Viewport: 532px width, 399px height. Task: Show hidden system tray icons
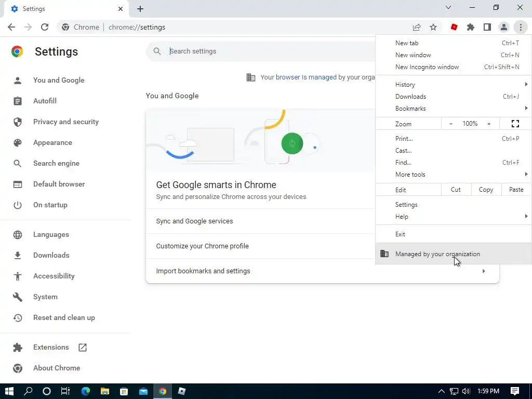click(441, 391)
